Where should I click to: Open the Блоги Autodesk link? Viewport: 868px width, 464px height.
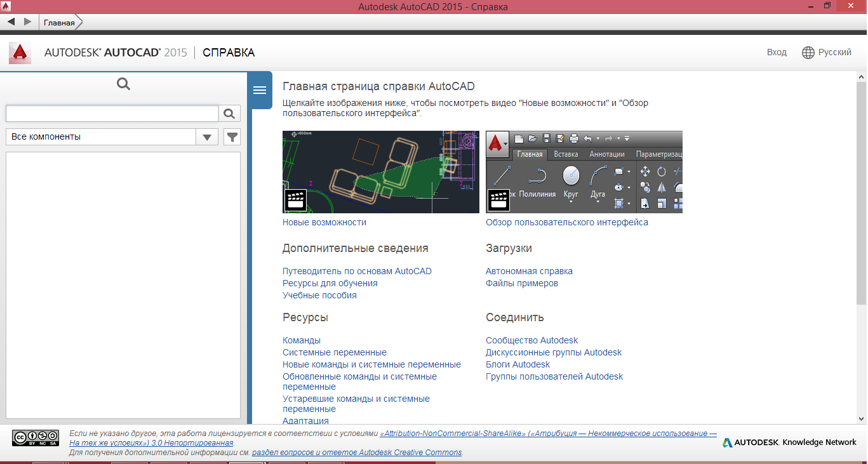[x=517, y=364]
